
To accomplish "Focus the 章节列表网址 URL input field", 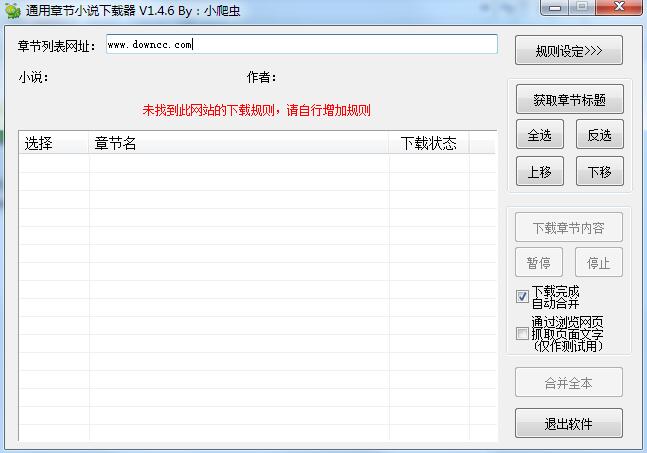I will point(302,44).
